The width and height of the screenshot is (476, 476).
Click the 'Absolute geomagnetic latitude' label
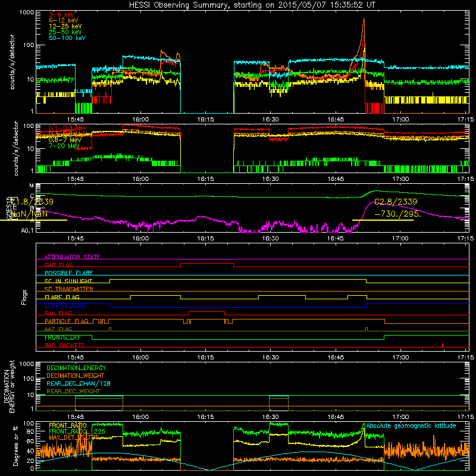click(411, 426)
